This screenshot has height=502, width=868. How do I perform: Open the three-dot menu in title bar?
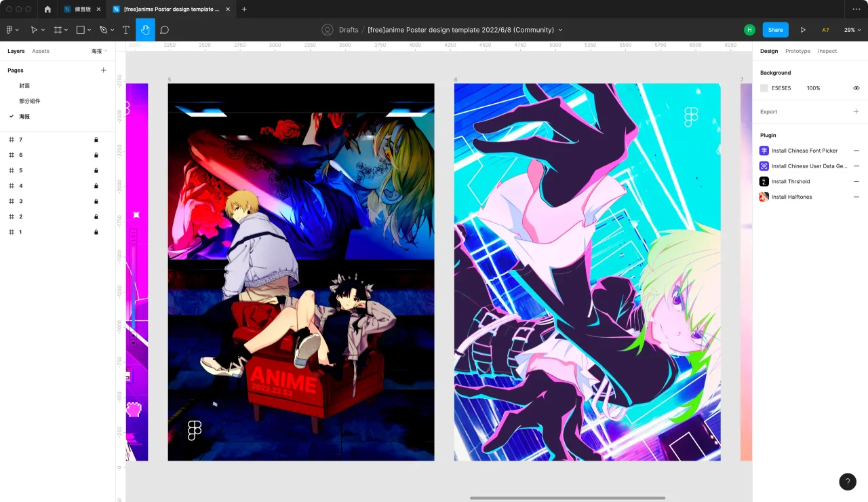click(856, 9)
